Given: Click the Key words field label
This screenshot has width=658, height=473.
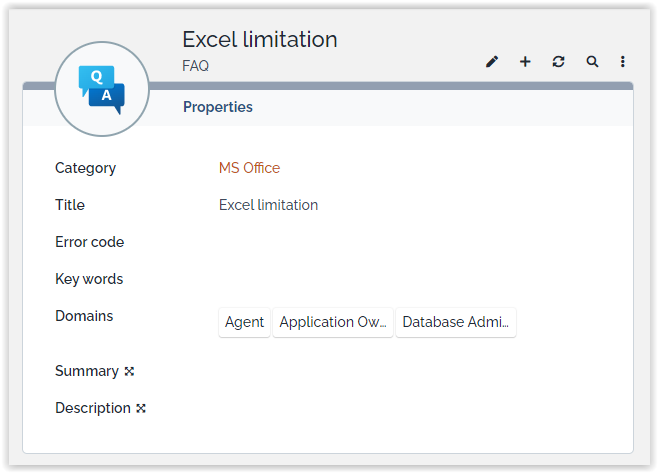Looking at the screenshot, I should click(89, 279).
